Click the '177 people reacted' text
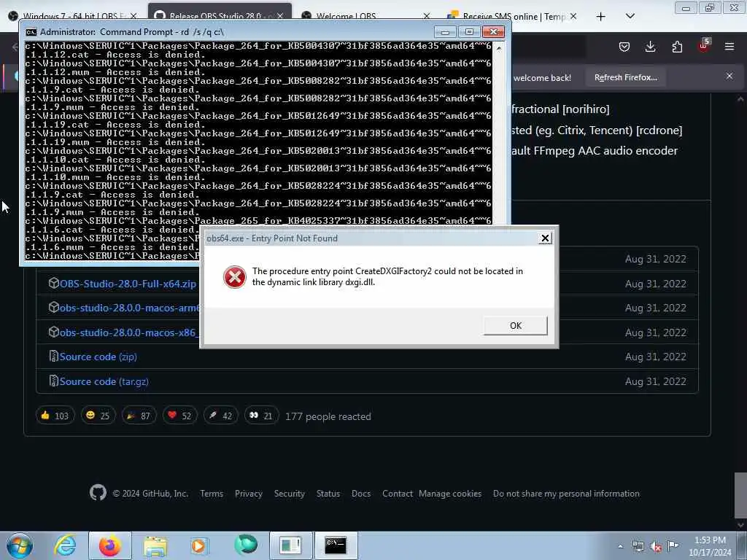Image resolution: width=747 pixels, height=560 pixels. click(x=328, y=416)
